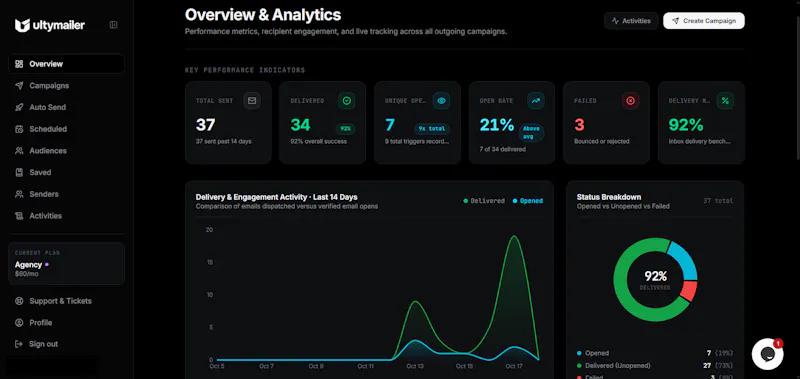Click the top Activities button
Screen dimensions: 800x379
point(631,21)
